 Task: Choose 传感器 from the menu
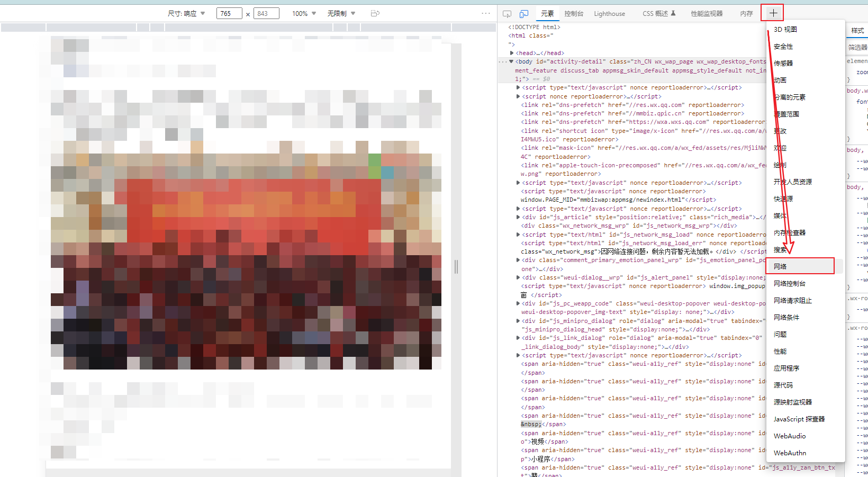[x=805, y=64]
